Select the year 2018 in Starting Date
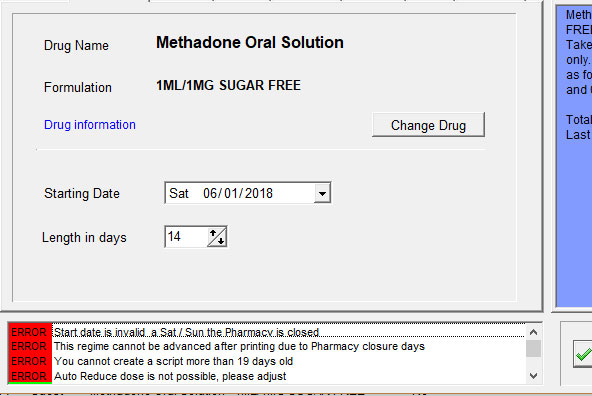The height and width of the screenshot is (396, 592). point(259,193)
